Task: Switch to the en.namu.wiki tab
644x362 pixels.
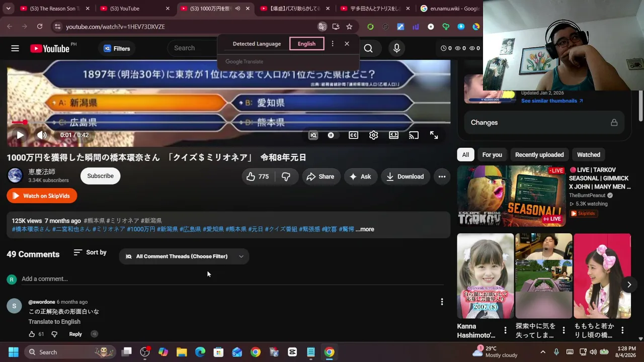Action: click(x=449, y=9)
